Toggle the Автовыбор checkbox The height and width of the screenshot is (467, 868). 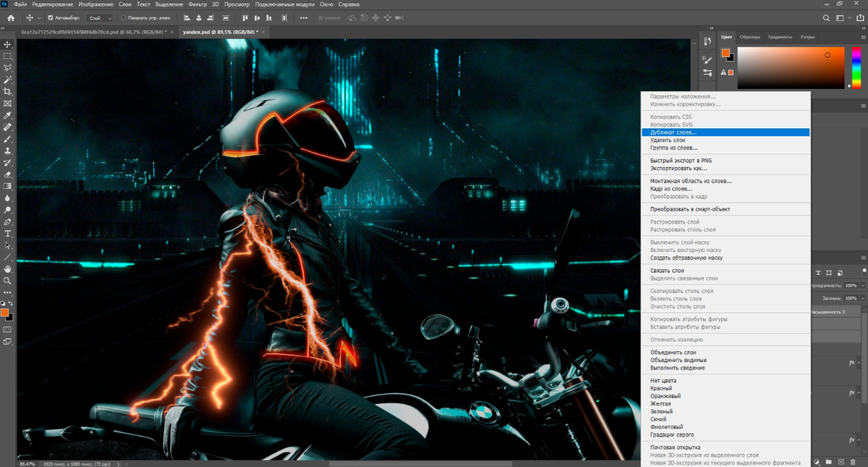click(x=50, y=17)
